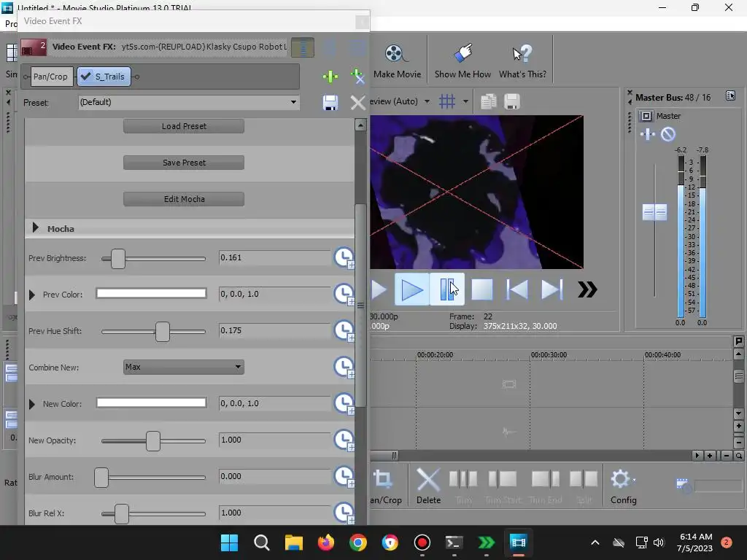
Task: Animate Blur Amount via its clock icon
Action: click(x=344, y=476)
